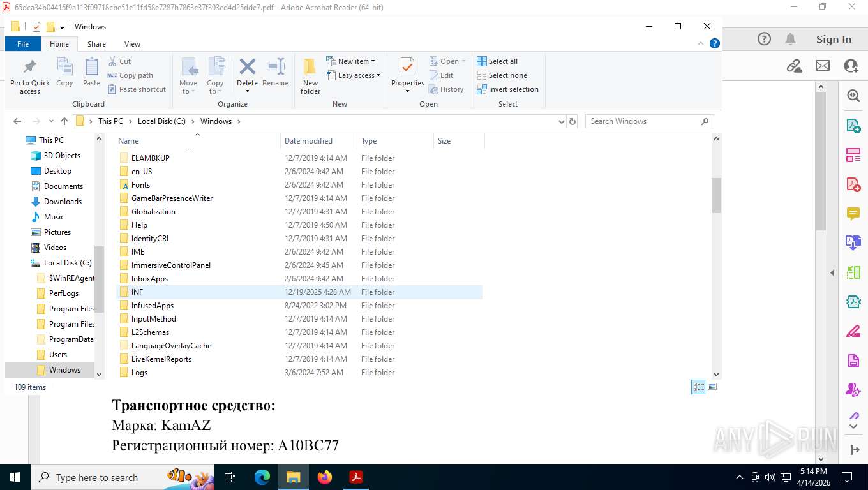The height and width of the screenshot is (490, 868).
Task: Click Select all in ribbon
Action: pos(497,61)
